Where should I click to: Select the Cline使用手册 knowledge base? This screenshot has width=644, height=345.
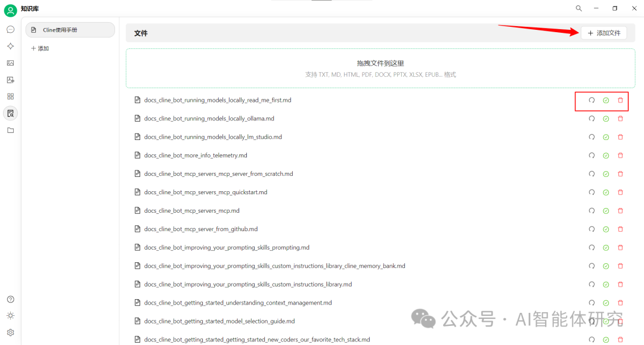(x=70, y=30)
